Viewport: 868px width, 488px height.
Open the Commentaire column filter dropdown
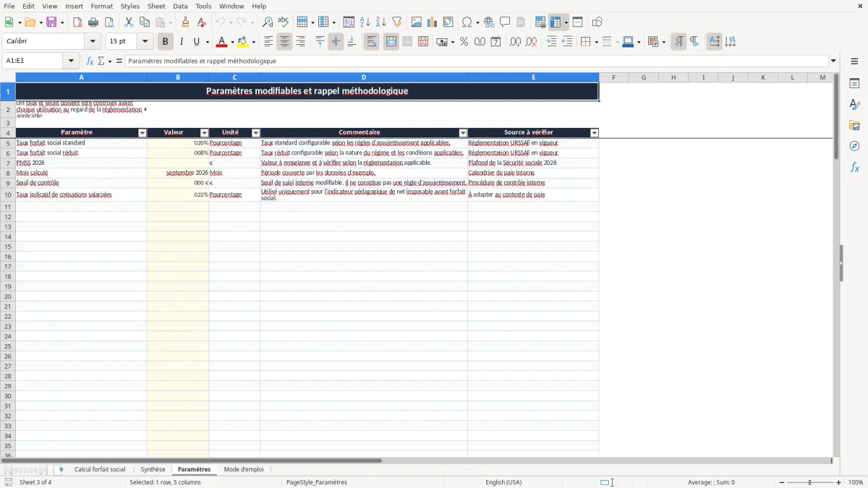(x=463, y=133)
